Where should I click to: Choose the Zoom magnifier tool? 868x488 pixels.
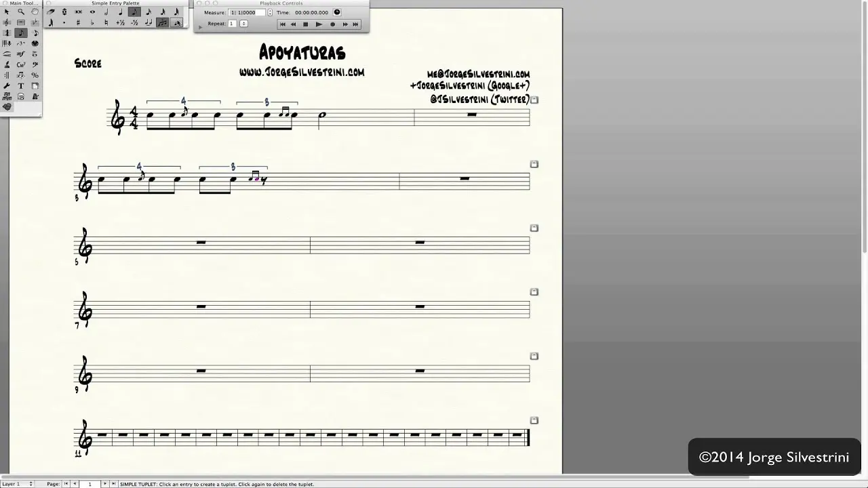(x=21, y=12)
